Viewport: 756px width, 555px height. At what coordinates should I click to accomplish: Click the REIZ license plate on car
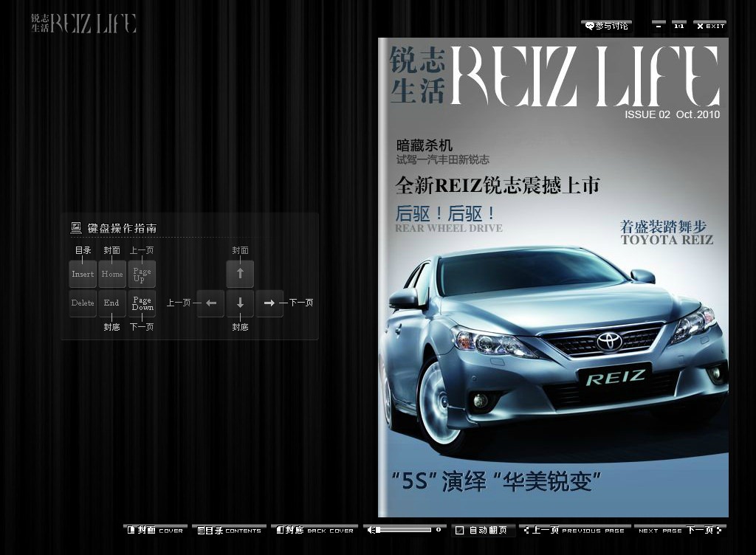(x=615, y=377)
